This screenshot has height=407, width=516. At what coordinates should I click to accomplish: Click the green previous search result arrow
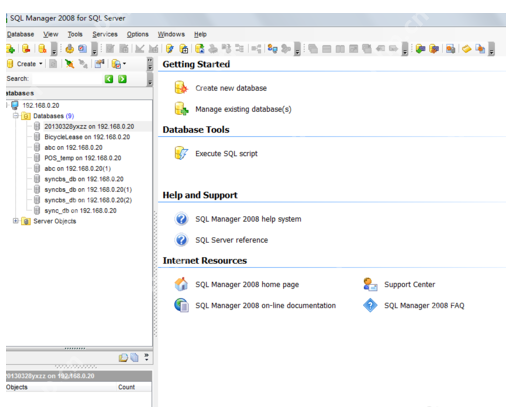tap(109, 79)
